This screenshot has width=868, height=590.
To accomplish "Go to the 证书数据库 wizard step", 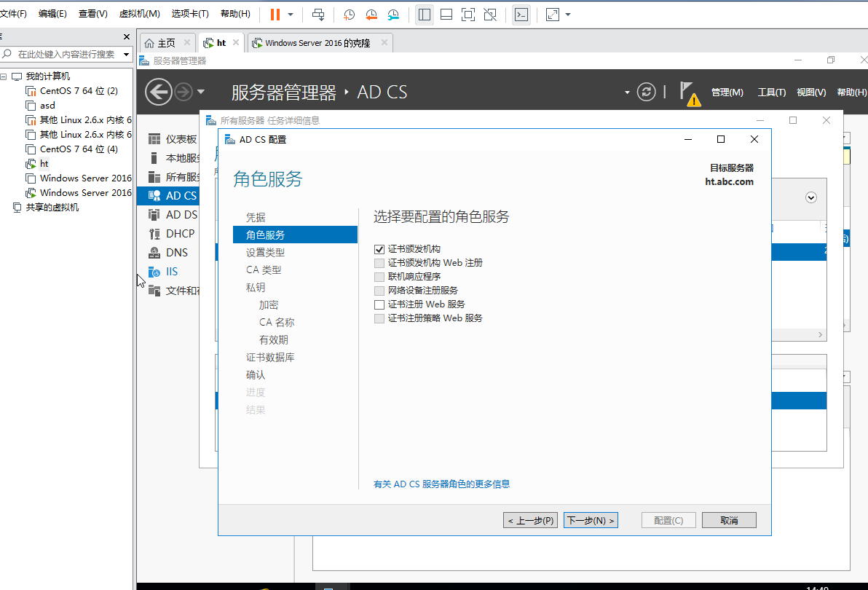I will pyautogui.click(x=270, y=358).
